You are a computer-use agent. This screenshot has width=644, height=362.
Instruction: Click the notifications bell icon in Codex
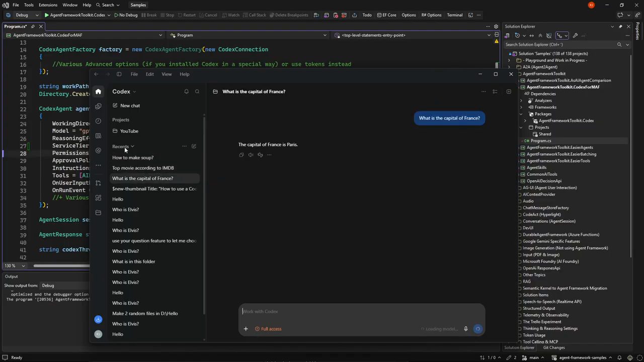click(x=186, y=92)
